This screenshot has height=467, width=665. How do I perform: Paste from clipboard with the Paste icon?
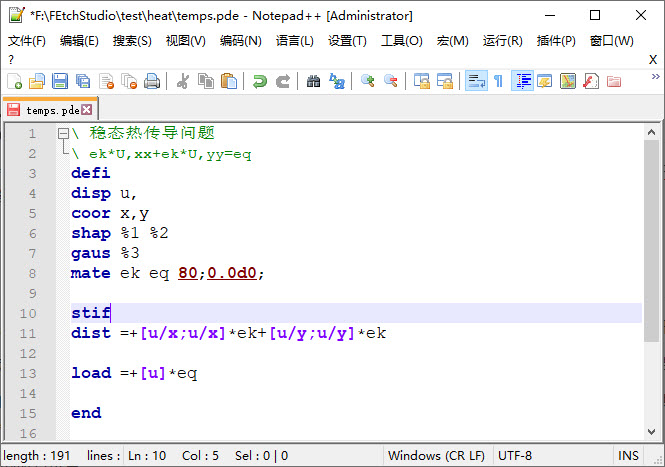[229, 81]
